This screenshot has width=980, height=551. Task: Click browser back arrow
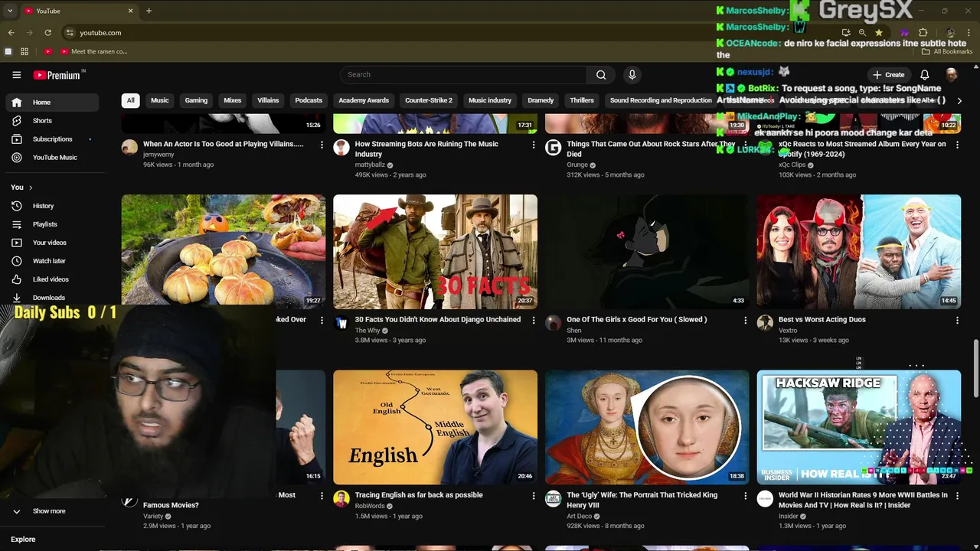pyautogui.click(x=11, y=33)
